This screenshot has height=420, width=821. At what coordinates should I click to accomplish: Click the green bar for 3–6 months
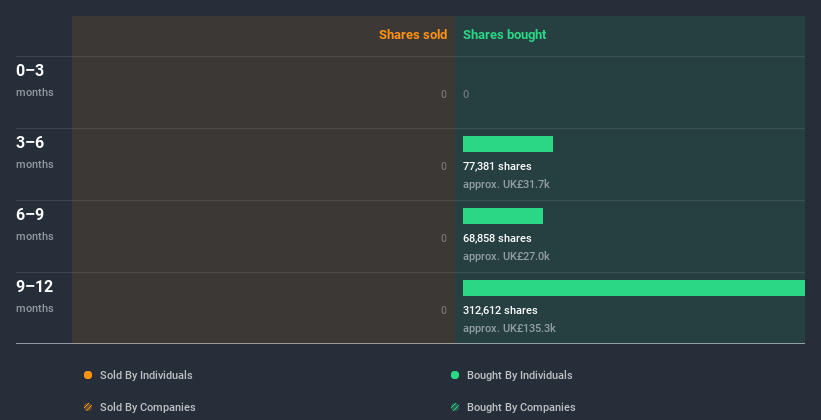[508, 144]
